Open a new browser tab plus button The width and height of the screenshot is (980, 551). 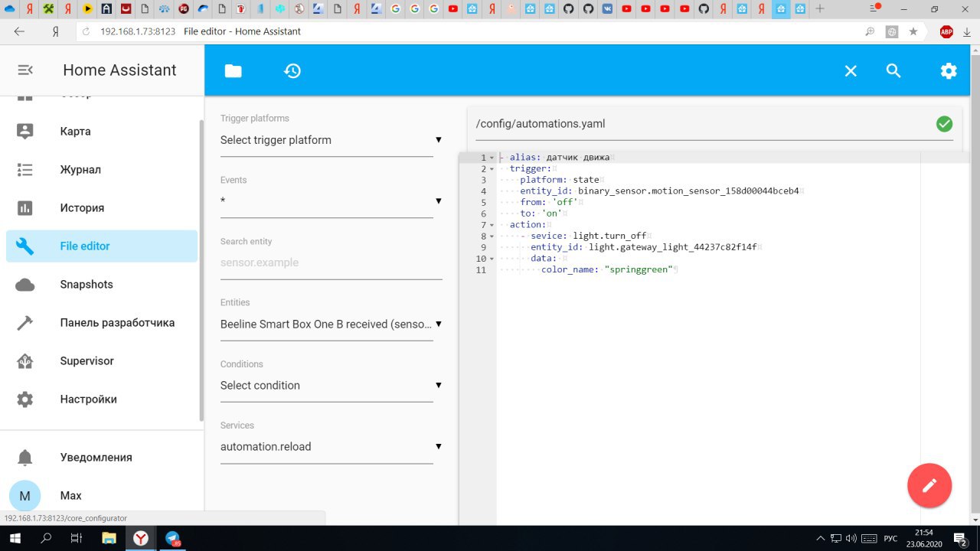click(820, 9)
